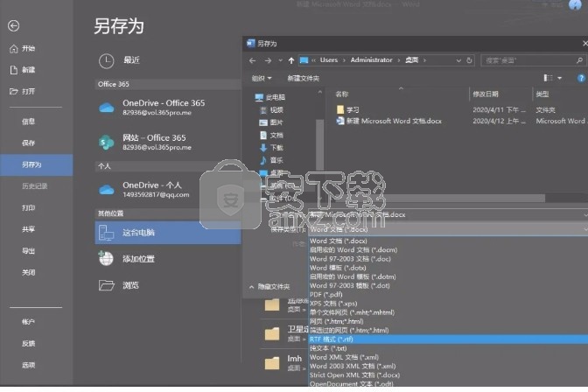Click the blue help icon in dialog
Image resolution: width=588 pixels, height=392 pixels.
pos(581,78)
